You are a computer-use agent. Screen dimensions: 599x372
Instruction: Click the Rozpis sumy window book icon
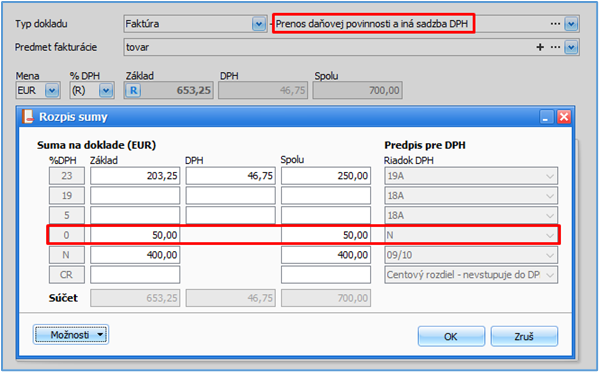point(28,116)
